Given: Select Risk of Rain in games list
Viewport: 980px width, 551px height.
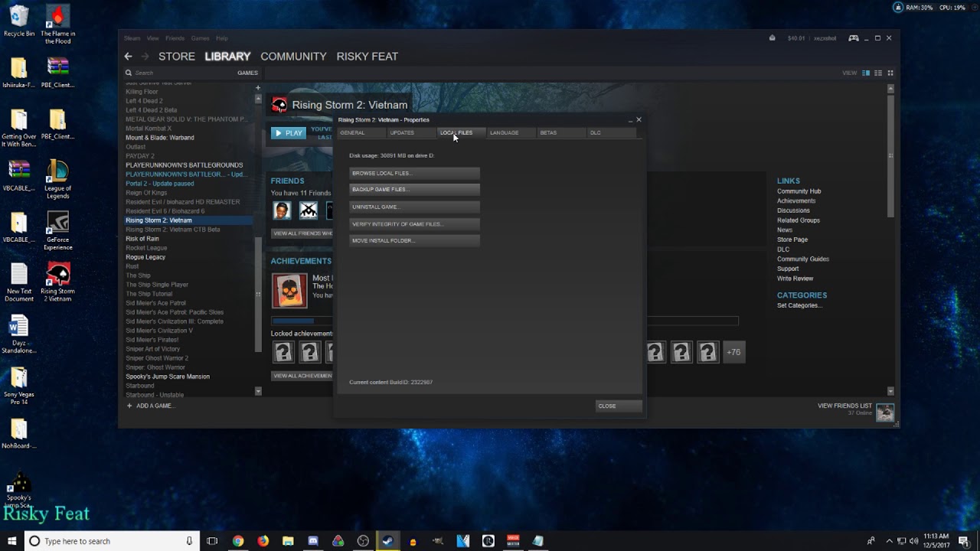Looking at the screenshot, I should coord(142,239).
